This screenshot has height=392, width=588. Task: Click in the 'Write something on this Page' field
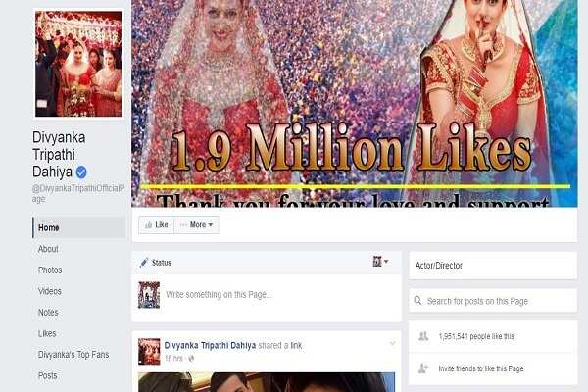274,294
